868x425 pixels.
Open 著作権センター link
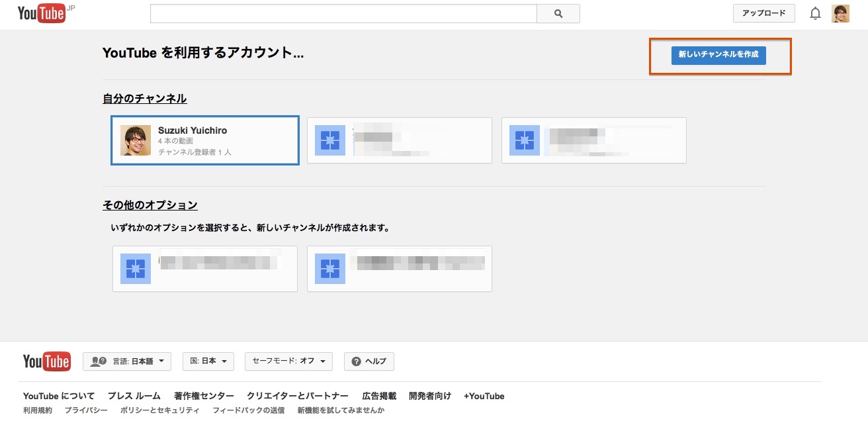coord(204,396)
